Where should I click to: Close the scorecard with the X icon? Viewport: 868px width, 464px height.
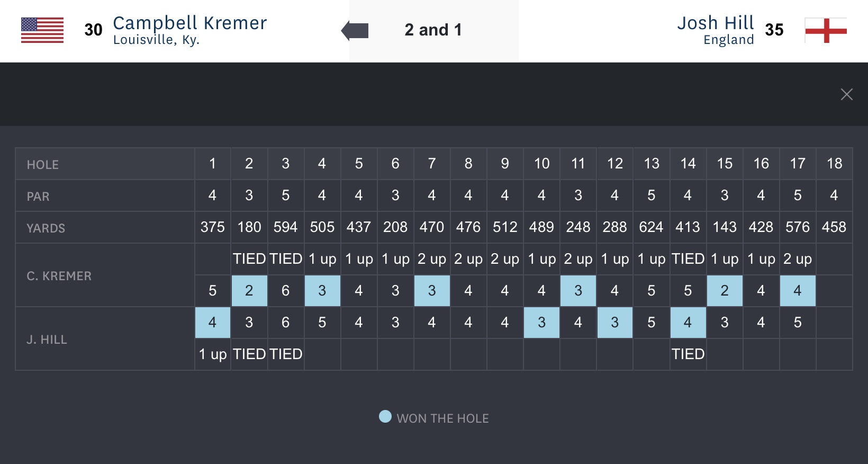tap(846, 94)
